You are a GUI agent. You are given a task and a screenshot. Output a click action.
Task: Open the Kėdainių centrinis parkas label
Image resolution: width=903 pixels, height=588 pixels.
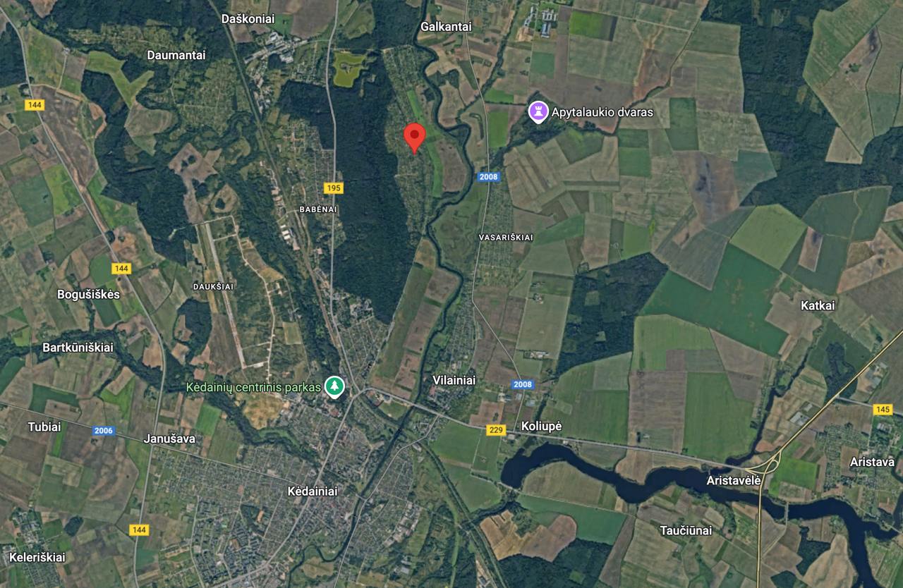point(254,387)
